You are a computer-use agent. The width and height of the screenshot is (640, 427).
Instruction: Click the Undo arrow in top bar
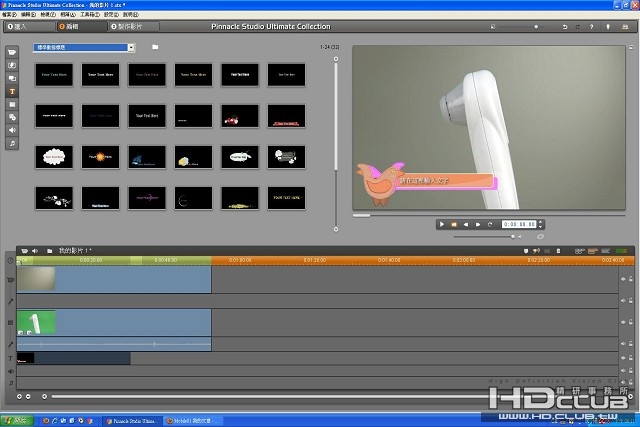pos(565,27)
